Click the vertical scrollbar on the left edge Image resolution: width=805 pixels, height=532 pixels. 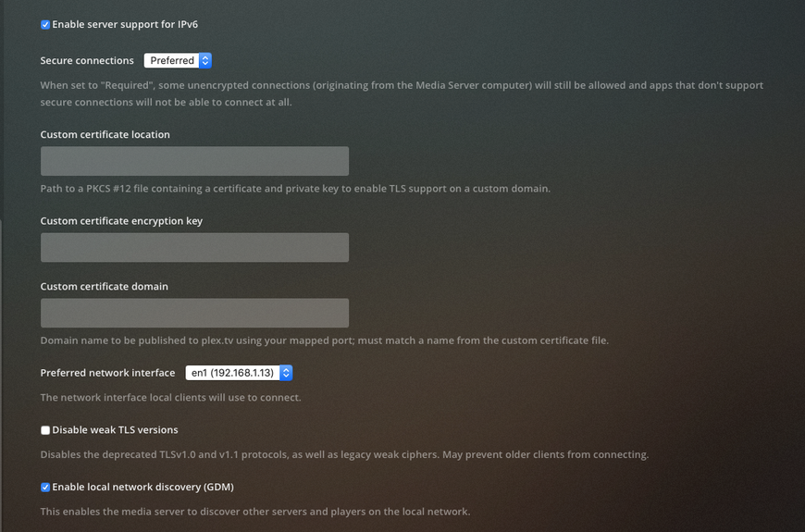[x=2, y=370]
